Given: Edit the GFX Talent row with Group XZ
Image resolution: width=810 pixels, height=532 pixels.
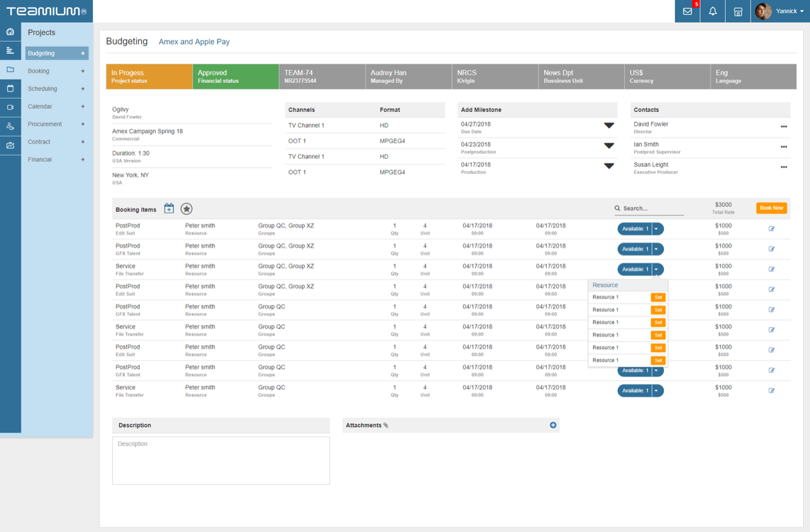Looking at the screenshot, I should (x=771, y=249).
